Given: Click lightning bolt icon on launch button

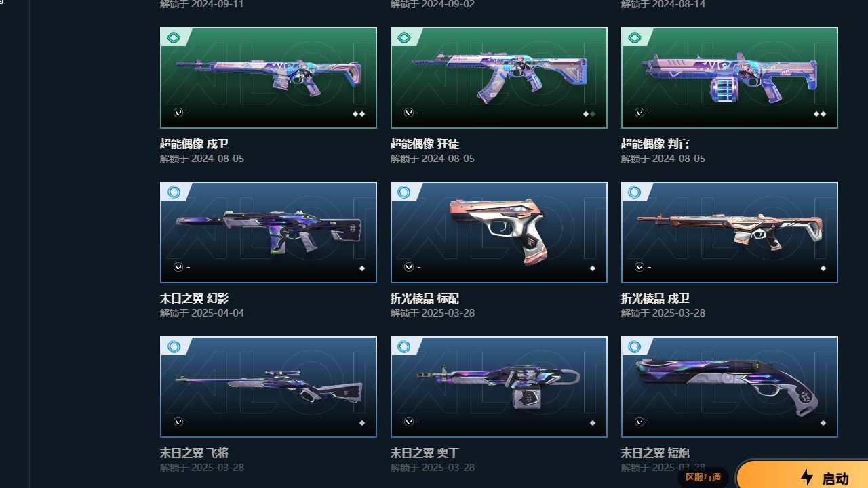Looking at the screenshot, I should click(x=807, y=477).
